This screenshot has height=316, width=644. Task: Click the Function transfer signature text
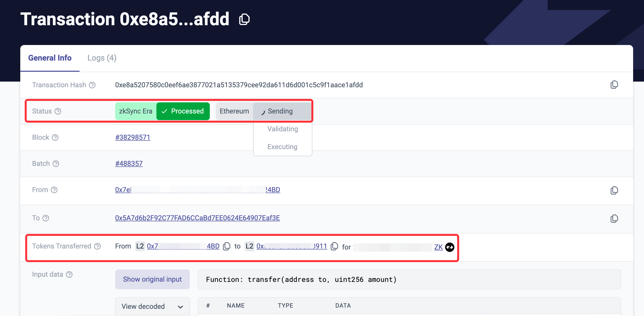point(301,279)
